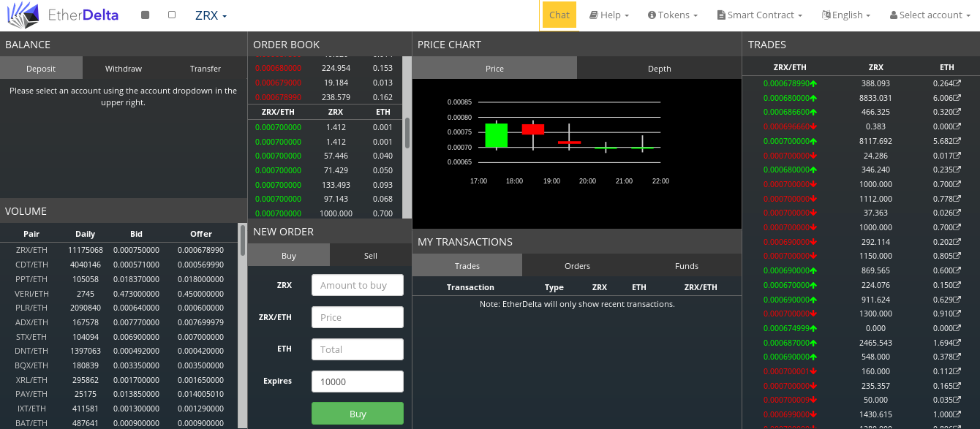Select the Price chart tab

pos(494,69)
